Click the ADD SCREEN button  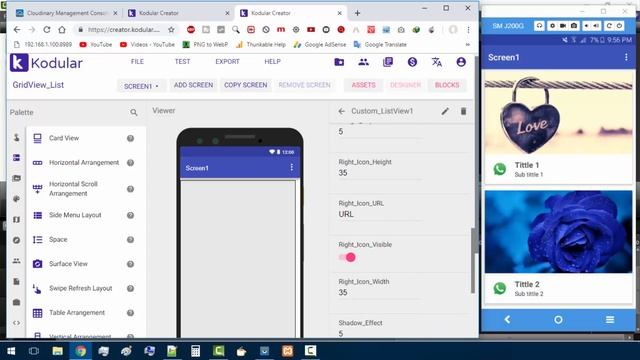193,85
